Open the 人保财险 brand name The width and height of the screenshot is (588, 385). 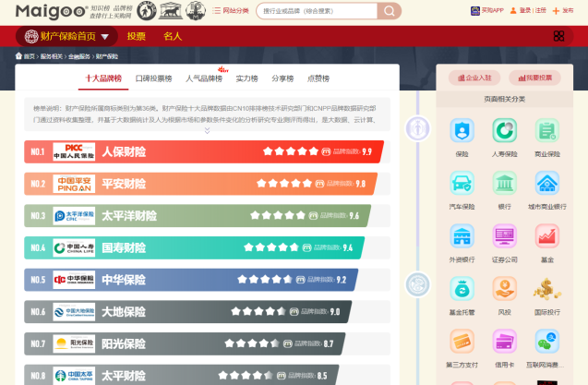click(124, 152)
